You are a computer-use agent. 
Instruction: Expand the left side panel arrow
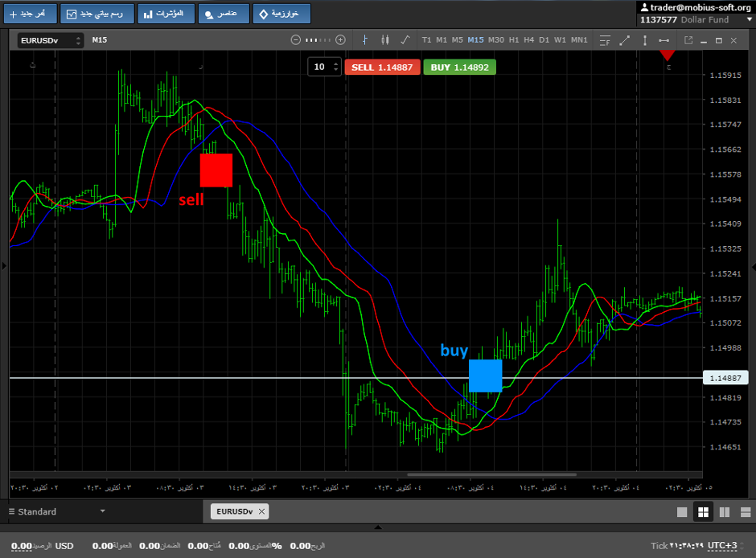tap(4, 265)
